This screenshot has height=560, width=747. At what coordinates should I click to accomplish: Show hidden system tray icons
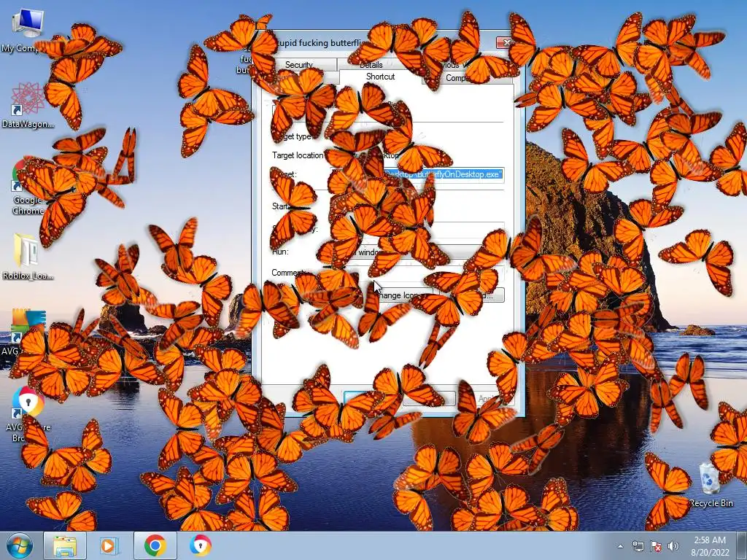(x=620, y=546)
